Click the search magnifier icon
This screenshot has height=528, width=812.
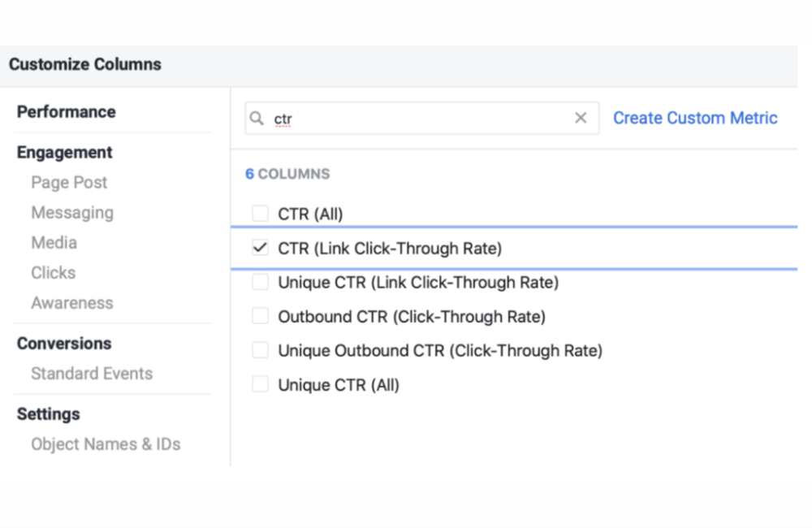pos(257,119)
